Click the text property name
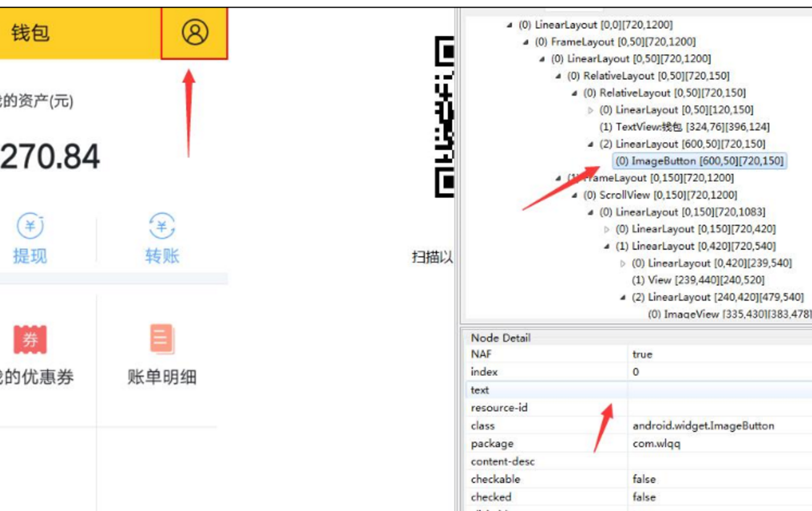The image size is (812, 511). point(480,390)
